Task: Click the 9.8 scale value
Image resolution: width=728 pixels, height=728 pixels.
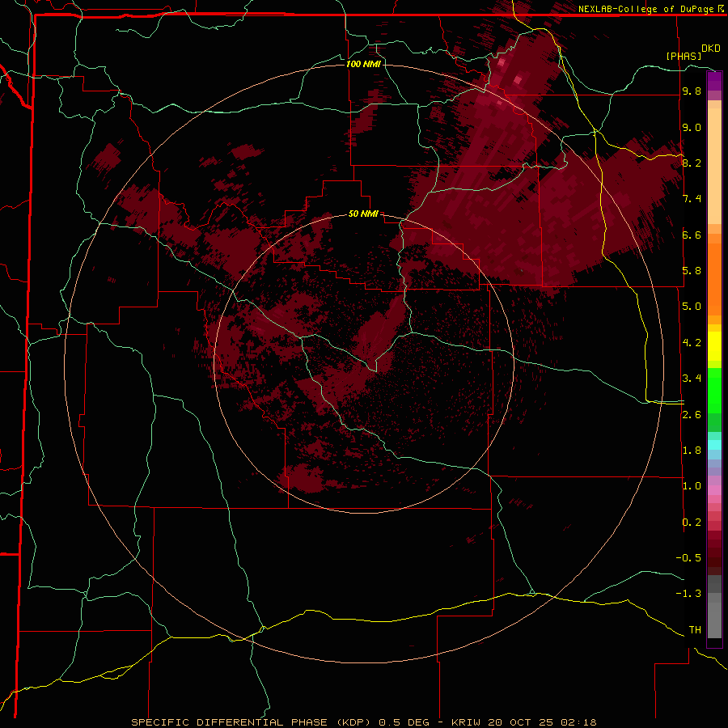Action: tap(692, 91)
